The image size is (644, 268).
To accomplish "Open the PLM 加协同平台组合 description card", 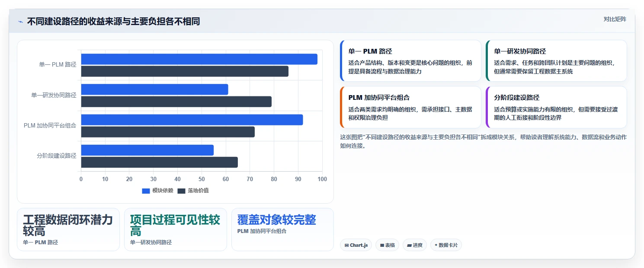I will pos(410,107).
